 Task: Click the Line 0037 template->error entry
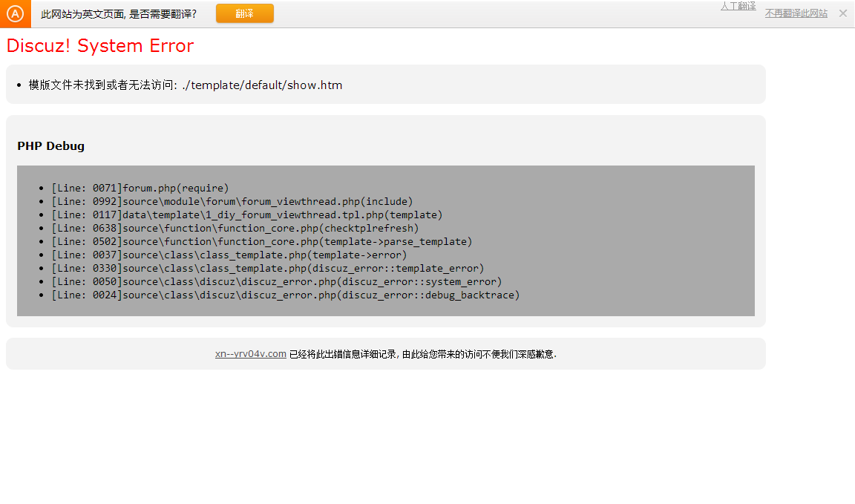coord(229,255)
